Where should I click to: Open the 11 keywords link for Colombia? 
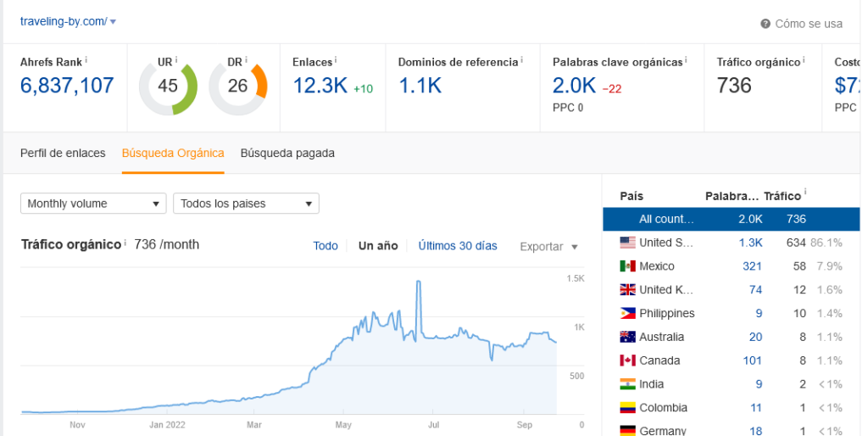tap(756, 408)
